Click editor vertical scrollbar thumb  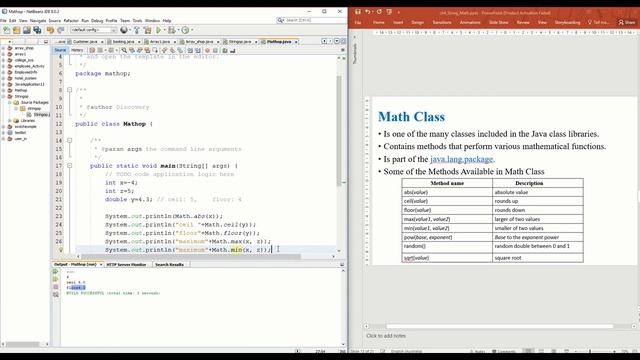click(x=339, y=131)
